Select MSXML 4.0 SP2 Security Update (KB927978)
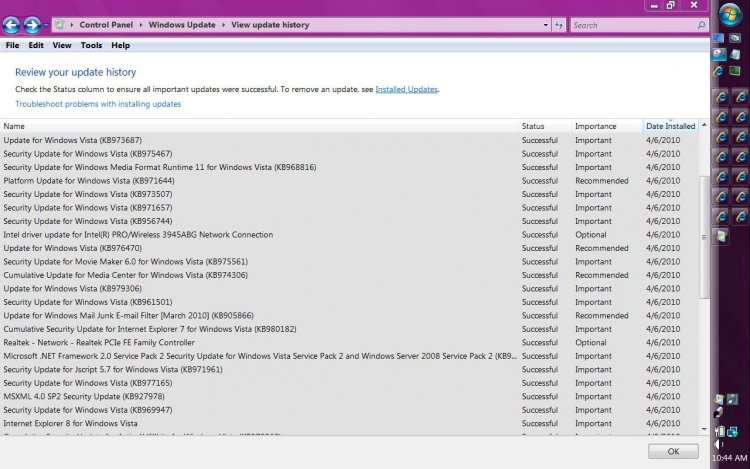The height and width of the screenshot is (469, 750). [x=349, y=396]
